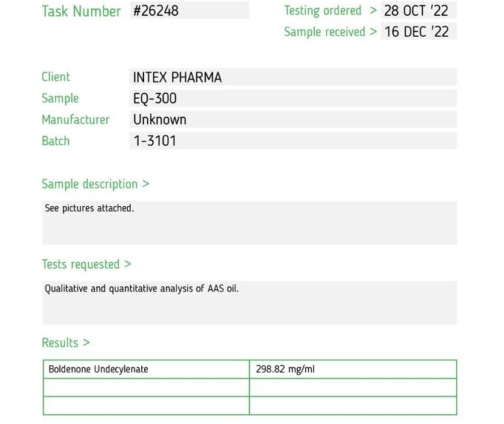Click the empty second-row left table cell

click(x=146, y=387)
